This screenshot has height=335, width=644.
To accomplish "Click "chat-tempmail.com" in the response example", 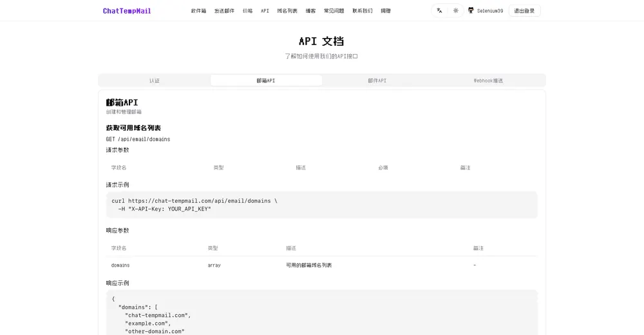I will point(158,315).
